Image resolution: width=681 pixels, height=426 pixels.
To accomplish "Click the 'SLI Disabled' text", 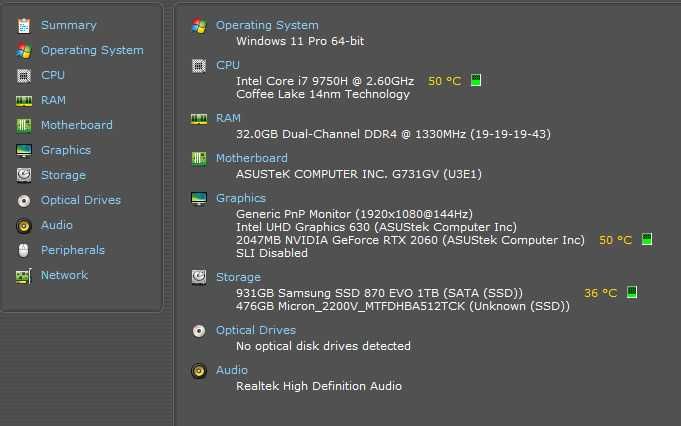I will (272, 253).
